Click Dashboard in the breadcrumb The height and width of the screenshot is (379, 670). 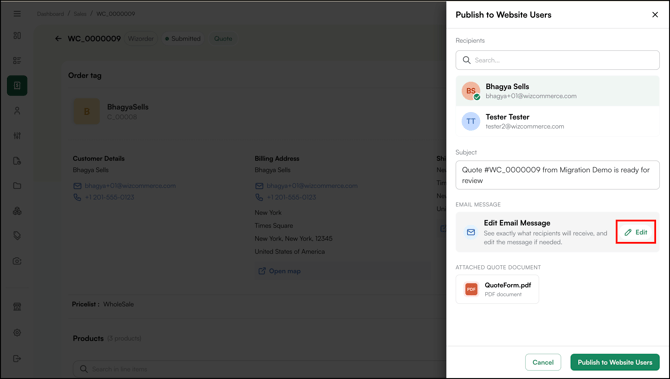[50, 14]
